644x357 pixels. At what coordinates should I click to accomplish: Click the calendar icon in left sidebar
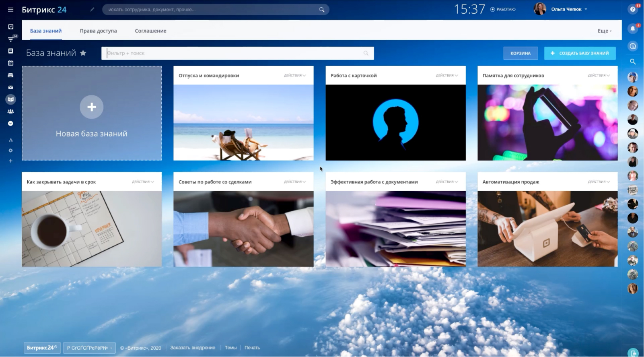pyautogui.click(x=11, y=63)
